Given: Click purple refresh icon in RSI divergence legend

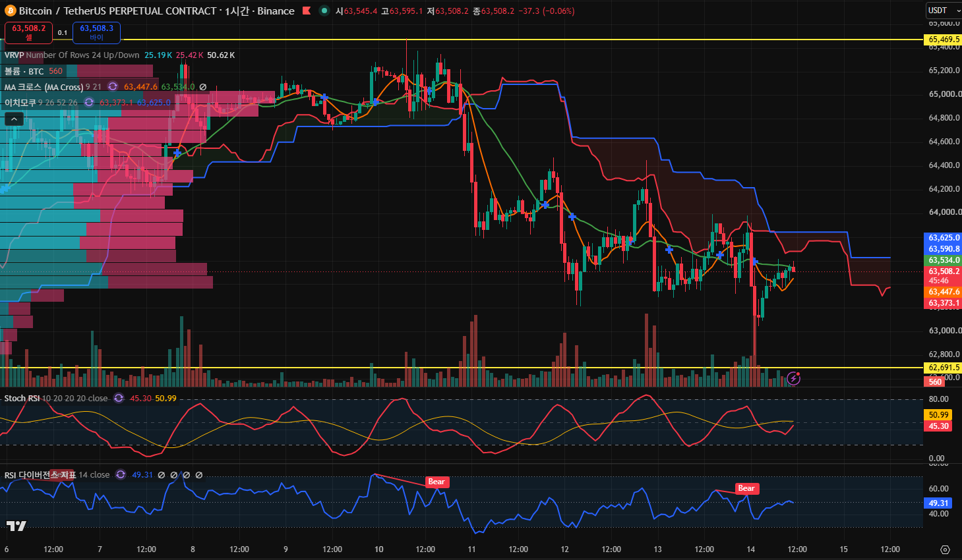Looking at the screenshot, I should [x=121, y=475].
